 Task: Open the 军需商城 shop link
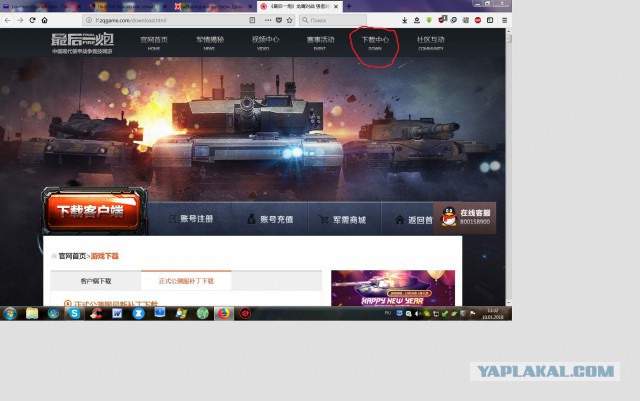point(342,220)
